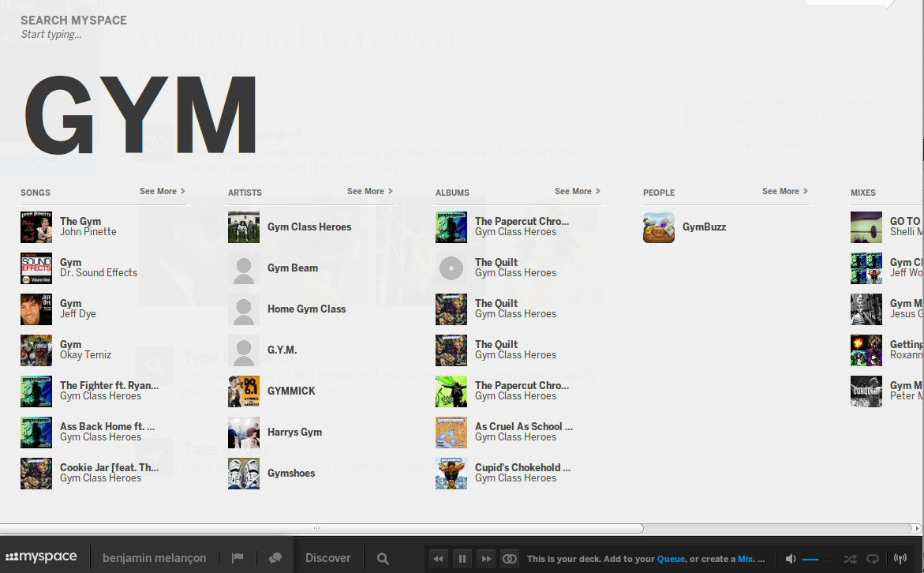Open the Queue link in the deck
Viewport: 924px width, 573px height.
pos(671,559)
